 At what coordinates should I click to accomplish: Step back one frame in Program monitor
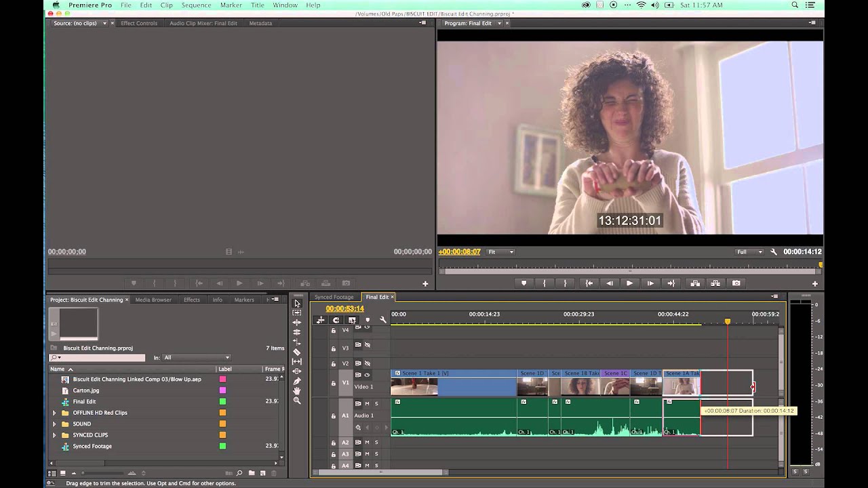pyautogui.click(x=609, y=283)
